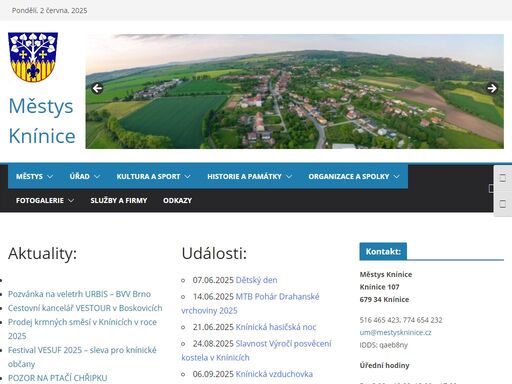Image resolution: width=512 pixels, height=384 pixels.
Task: Click the um@mestysknínice.cz email link
Action: (x=395, y=332)
